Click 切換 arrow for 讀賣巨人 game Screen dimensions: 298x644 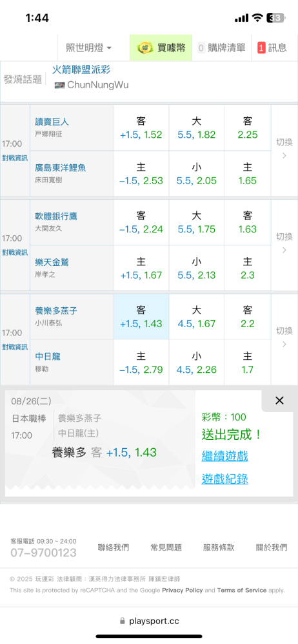(x=284, y=149)
